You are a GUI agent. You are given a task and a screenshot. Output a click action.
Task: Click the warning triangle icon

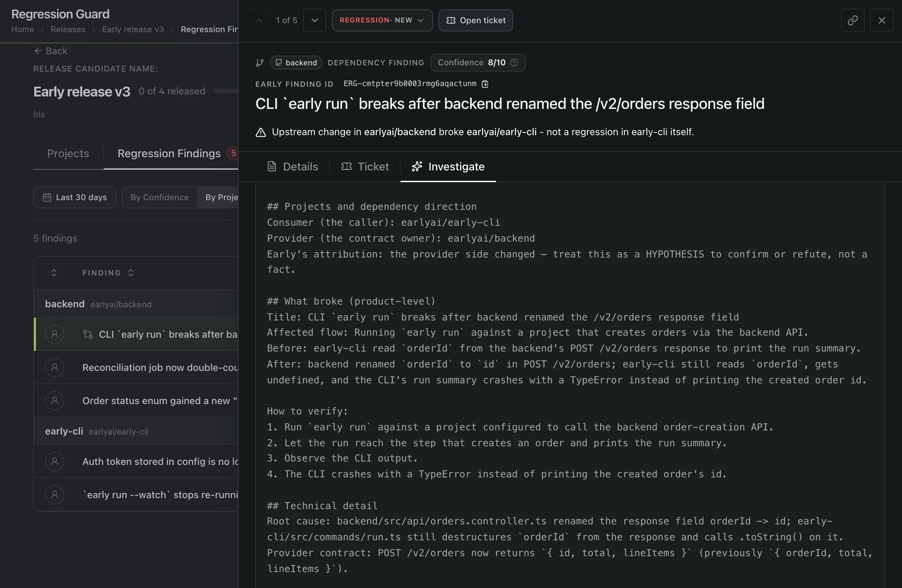(261, 132)
